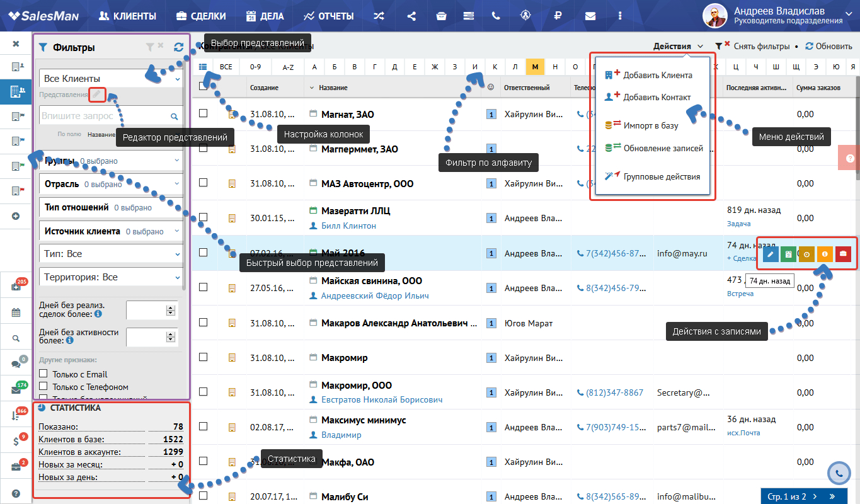The width and height of the screenshot is (860, 504).
Task: Open the shuffle arrows icon in top bar
Action: tap(378, 16)
